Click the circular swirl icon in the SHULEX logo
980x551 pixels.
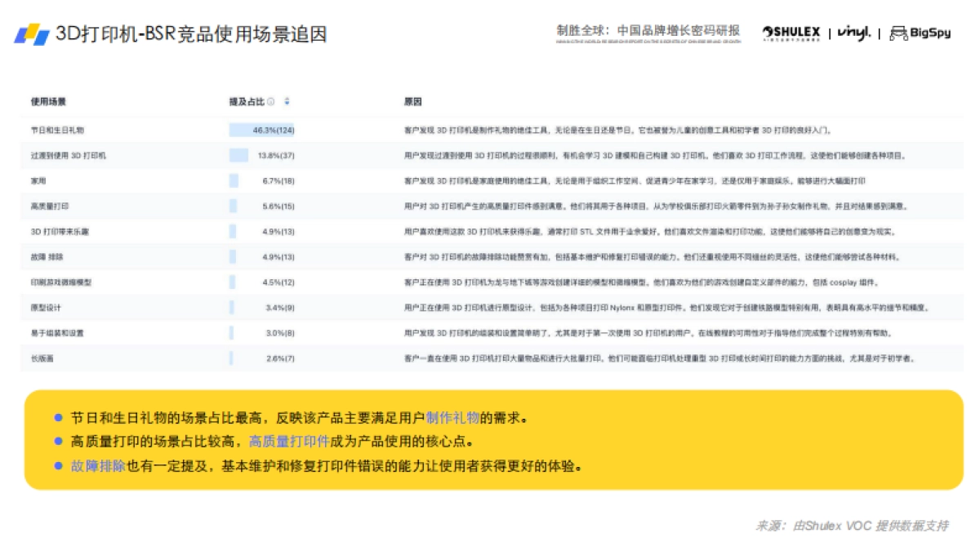click(x=766, y=32)
